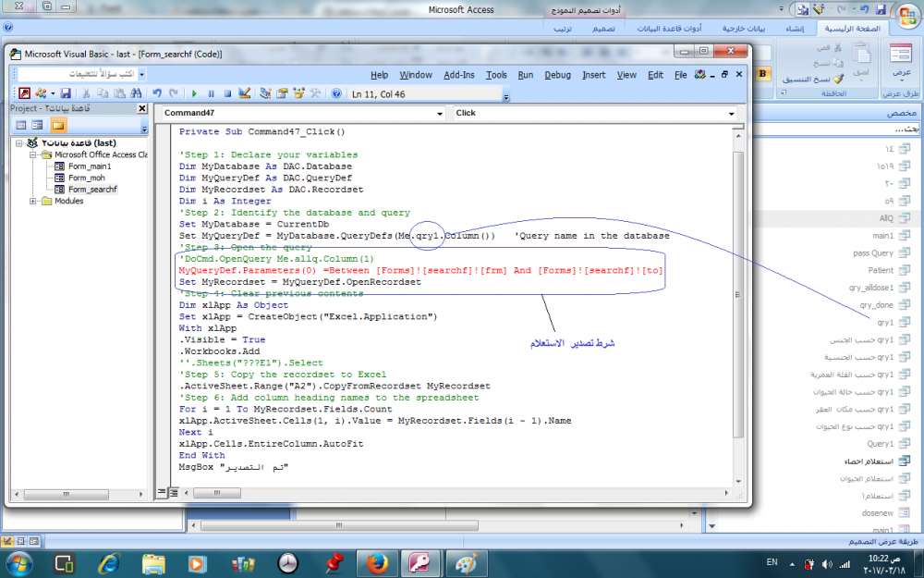Save the VBA project with floppy icon
Viewport: 924px width, 578px height.
66,93
